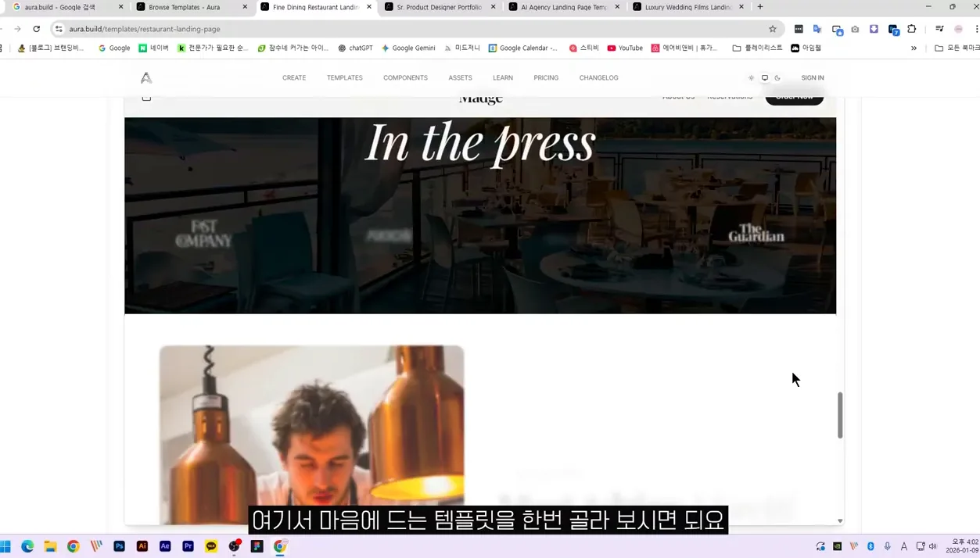Click the Extensions puzzle icon
Image resolution: width=980 pixels, height=558 pixels.
912,29
